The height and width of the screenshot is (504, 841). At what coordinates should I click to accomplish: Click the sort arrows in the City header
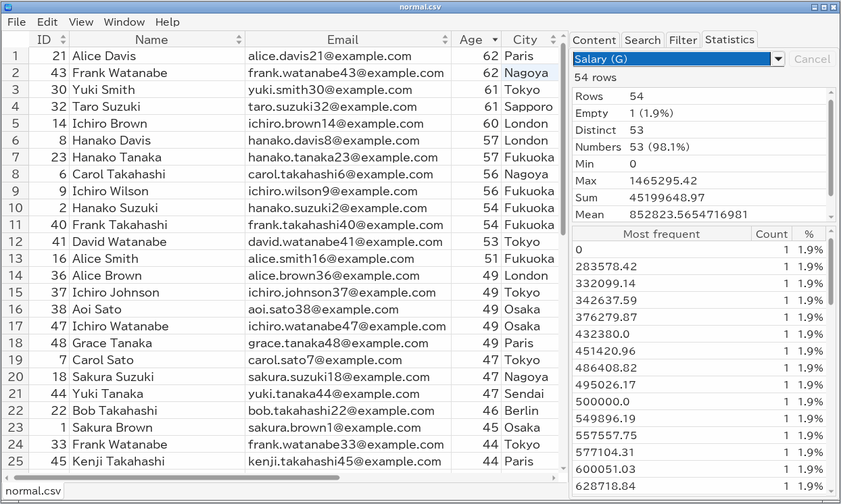553,40
